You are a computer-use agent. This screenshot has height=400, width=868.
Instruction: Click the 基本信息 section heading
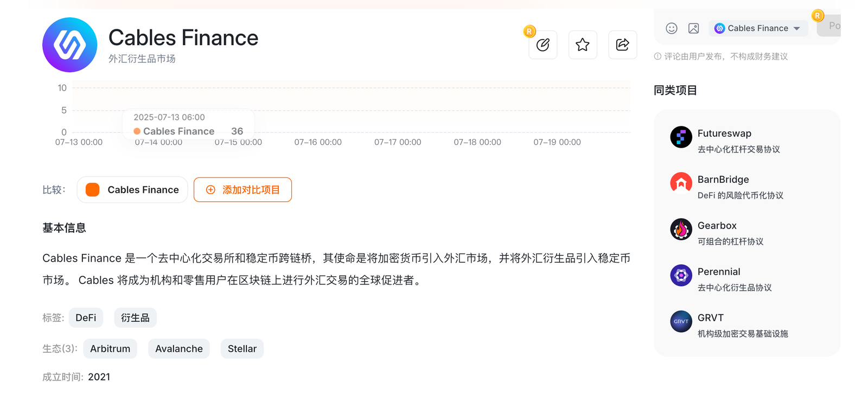64,228
